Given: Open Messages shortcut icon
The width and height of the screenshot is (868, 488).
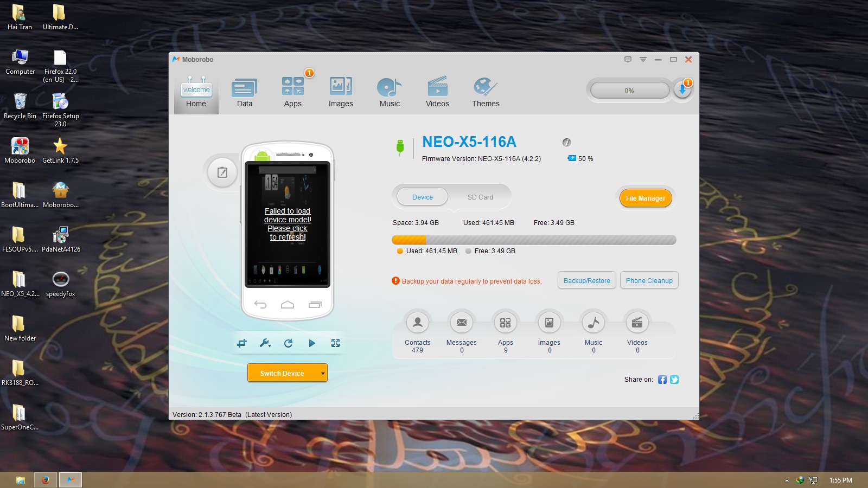Looking at the screenshot, I should tap(462, 323).
